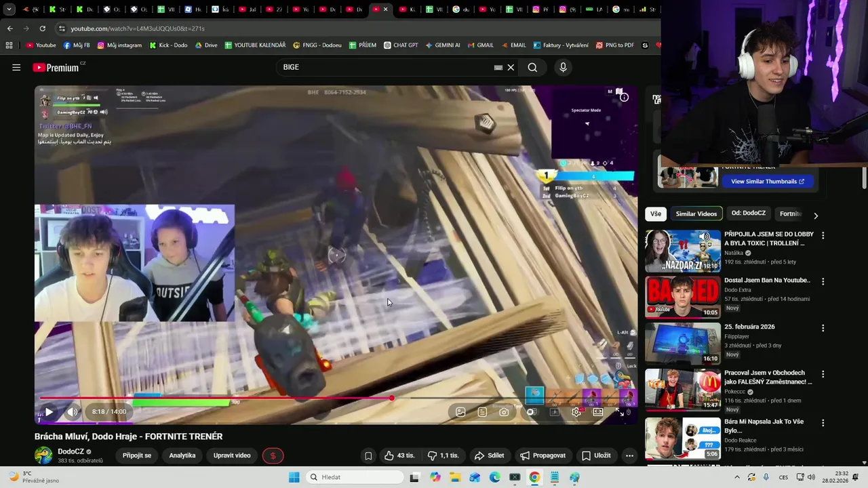
Task: Save video with Uložit button
Action: pyautogui.click(x=596, y=455)
